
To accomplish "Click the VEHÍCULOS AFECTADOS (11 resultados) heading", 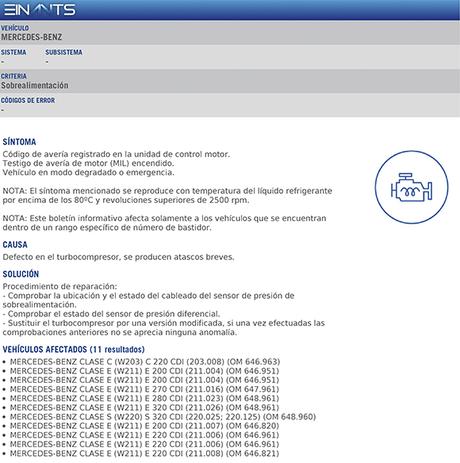I will [74, 349].
